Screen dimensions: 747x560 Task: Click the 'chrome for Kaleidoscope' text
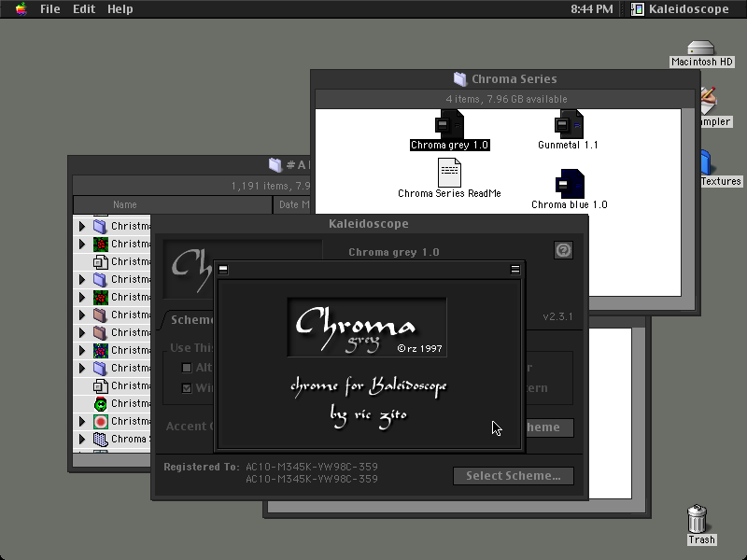point(369,386)
